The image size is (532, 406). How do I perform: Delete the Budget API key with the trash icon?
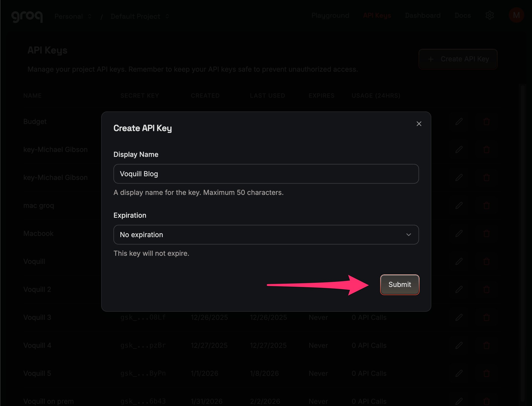(486, 122)
